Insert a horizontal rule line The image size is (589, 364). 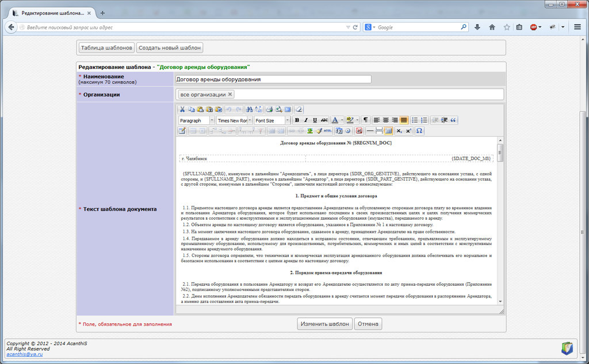370,131
